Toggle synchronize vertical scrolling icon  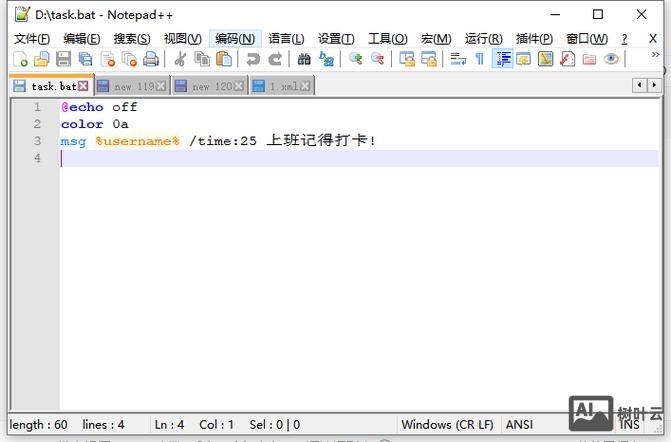[x=407, y=59]
